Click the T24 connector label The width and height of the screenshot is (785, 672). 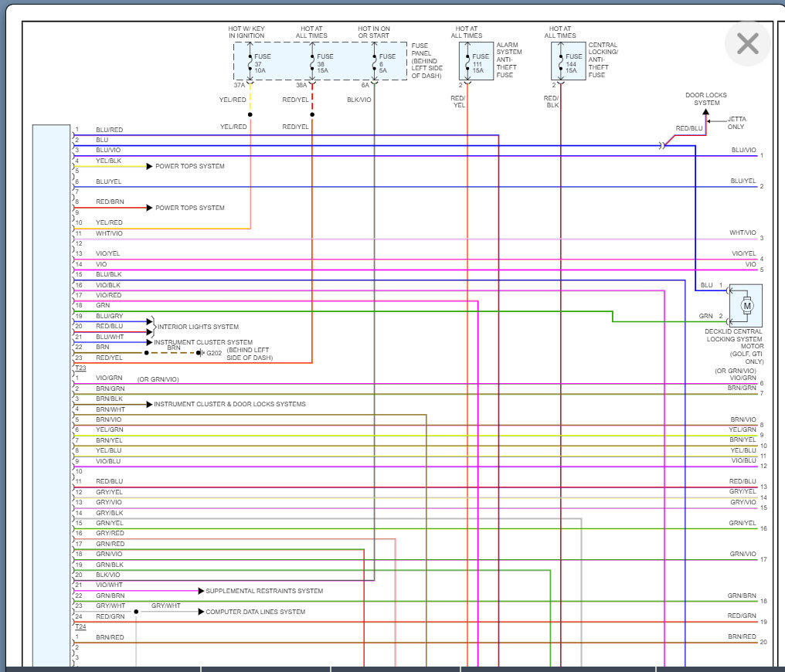80,626
